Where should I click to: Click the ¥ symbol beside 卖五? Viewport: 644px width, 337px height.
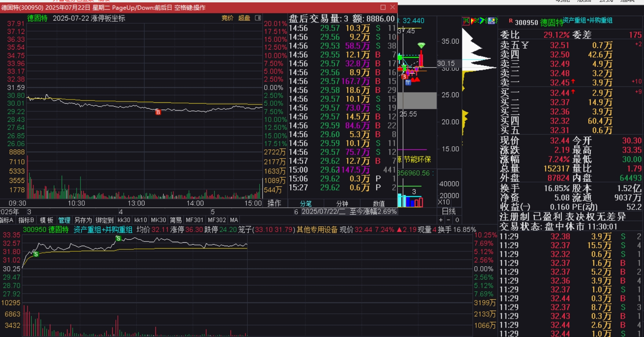click(x=525, y=45)
